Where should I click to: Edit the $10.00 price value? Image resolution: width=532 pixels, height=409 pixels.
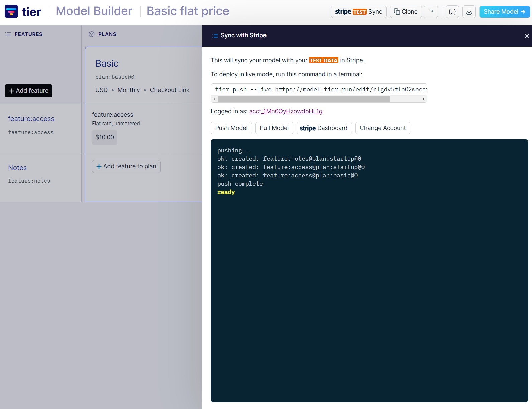coord(105,137)
